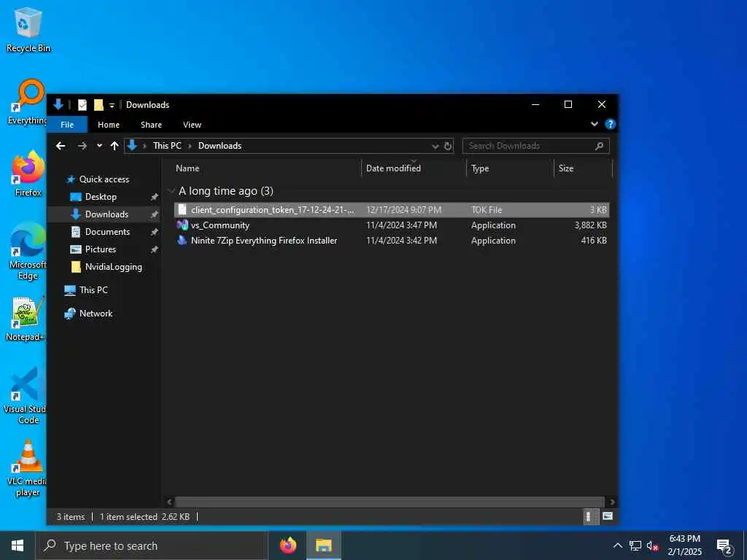Image resolution: width=747 pixels, height=560 pixels.
Task: Select the client_configuration_token file
Action: [x=392, y=210]
